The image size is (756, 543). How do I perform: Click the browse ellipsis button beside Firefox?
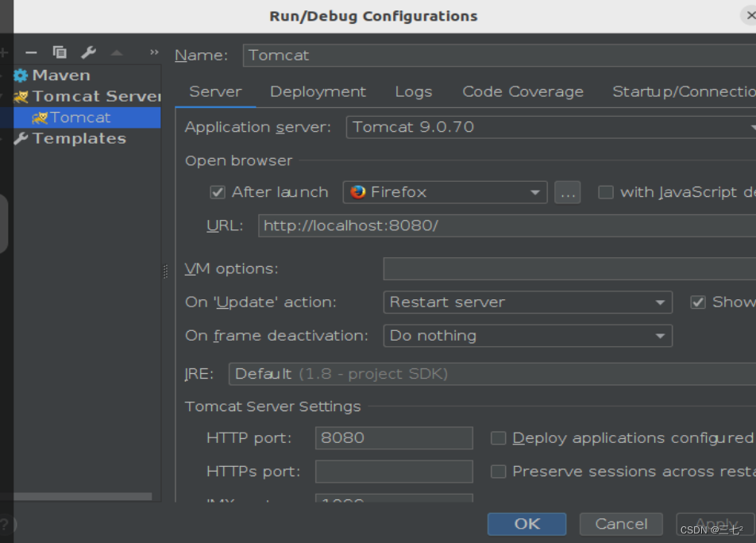click(568, 192)
